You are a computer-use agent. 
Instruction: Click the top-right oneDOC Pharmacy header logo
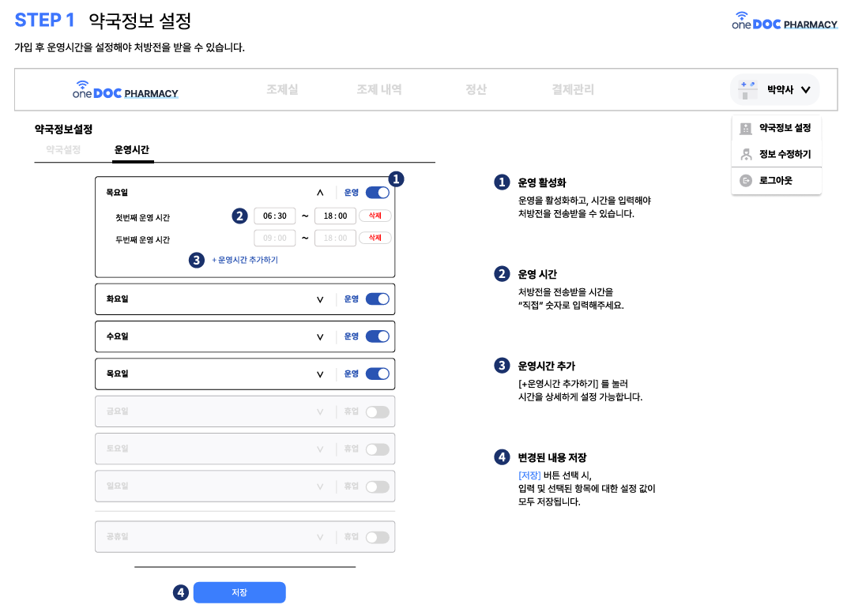tap(785, 21)
